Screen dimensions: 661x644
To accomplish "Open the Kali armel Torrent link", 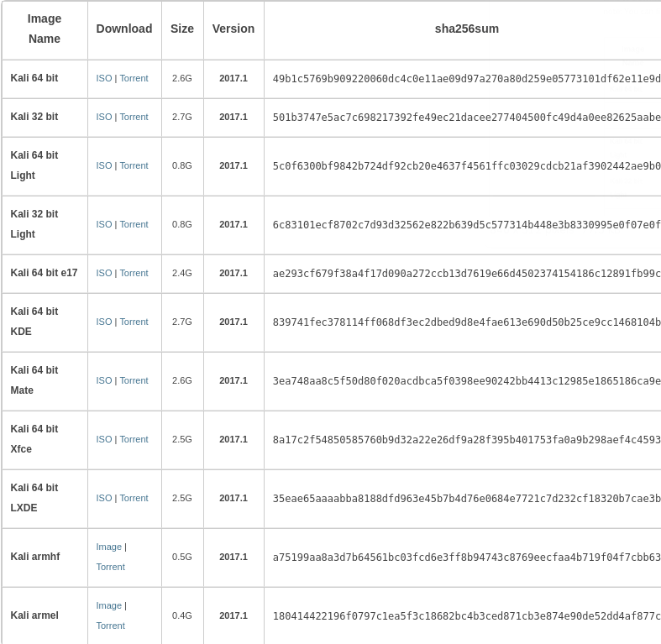I will pyautogui.click(x=111, y=626).
